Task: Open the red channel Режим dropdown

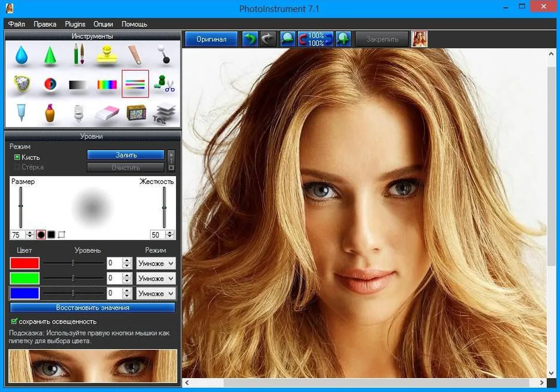Action: coord(156,264)
